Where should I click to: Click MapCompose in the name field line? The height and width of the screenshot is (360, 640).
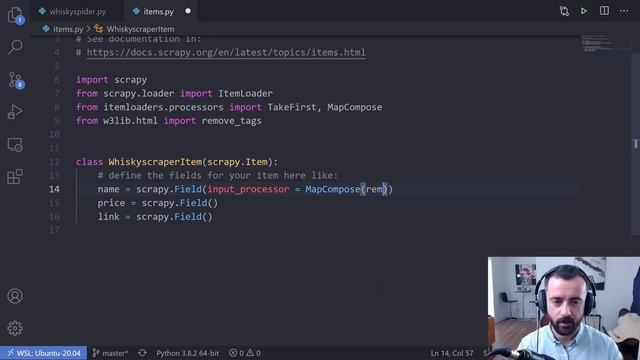333,189
